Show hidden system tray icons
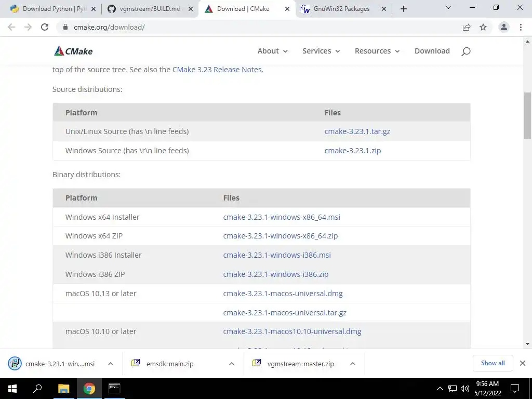532x399 pixels. 440,389
